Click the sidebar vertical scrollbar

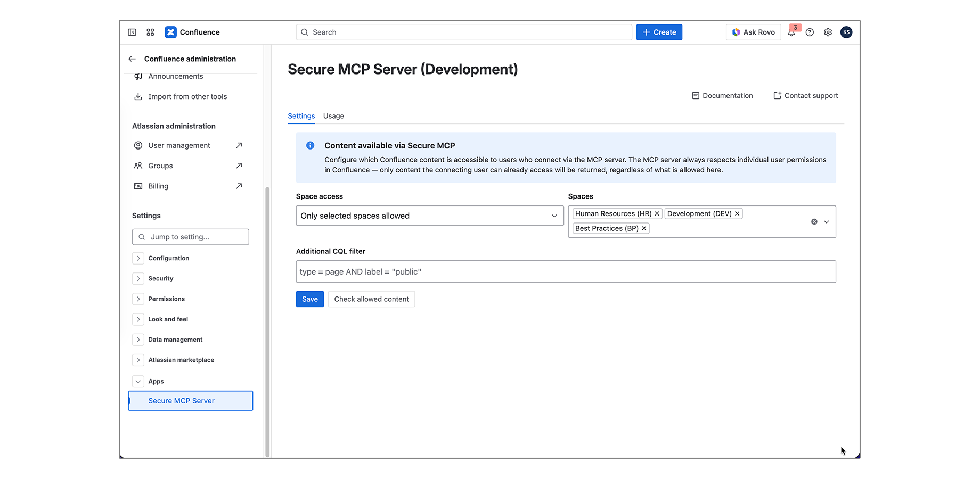point(267,321)
